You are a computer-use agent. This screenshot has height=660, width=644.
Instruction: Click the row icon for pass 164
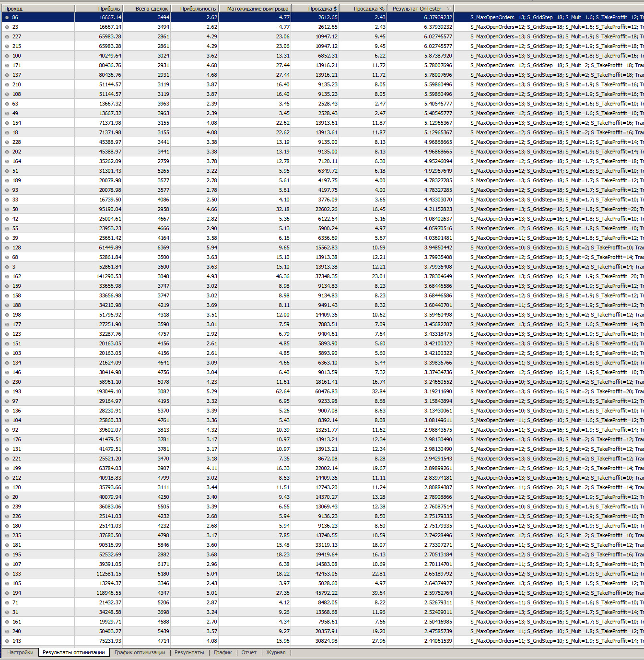coord(7,161)
